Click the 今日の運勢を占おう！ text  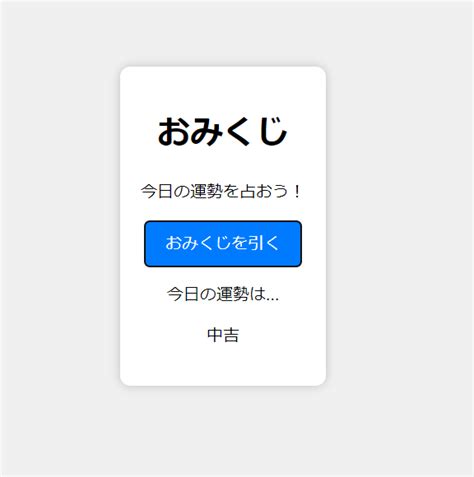point(222,191)
